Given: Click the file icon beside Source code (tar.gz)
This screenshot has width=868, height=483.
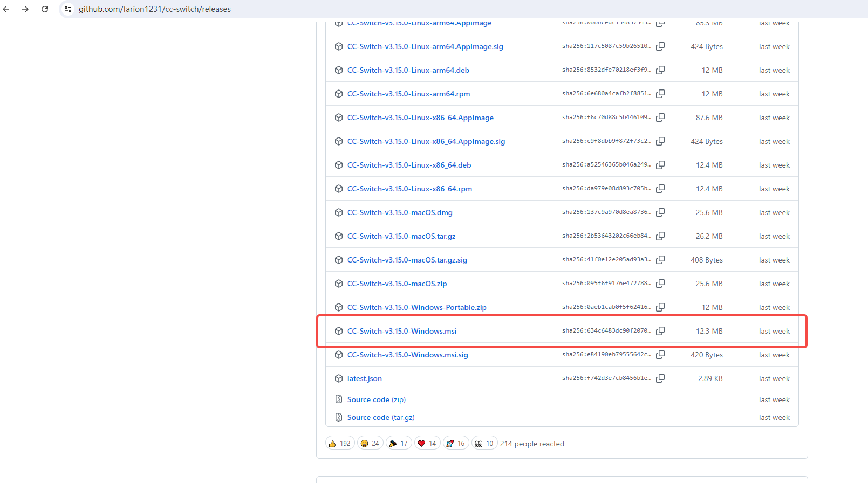Looking at the screenshot, I should [339, 417].
